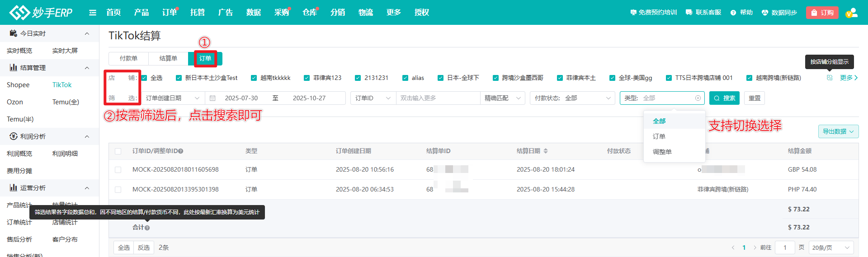
Task: Click the 帮助 question mark icon
Action: [x=733, y=13]
